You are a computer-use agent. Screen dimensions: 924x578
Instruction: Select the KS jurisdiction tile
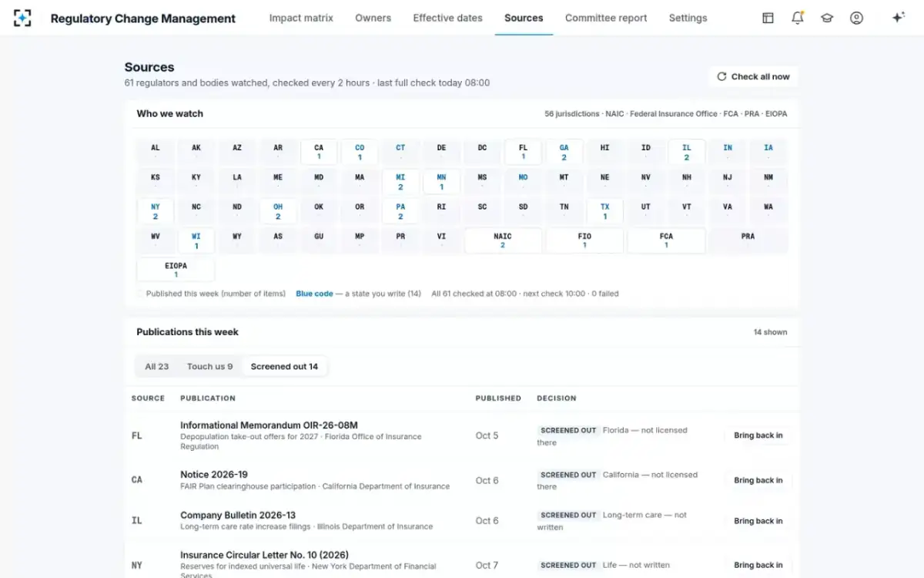coord(156,182)
